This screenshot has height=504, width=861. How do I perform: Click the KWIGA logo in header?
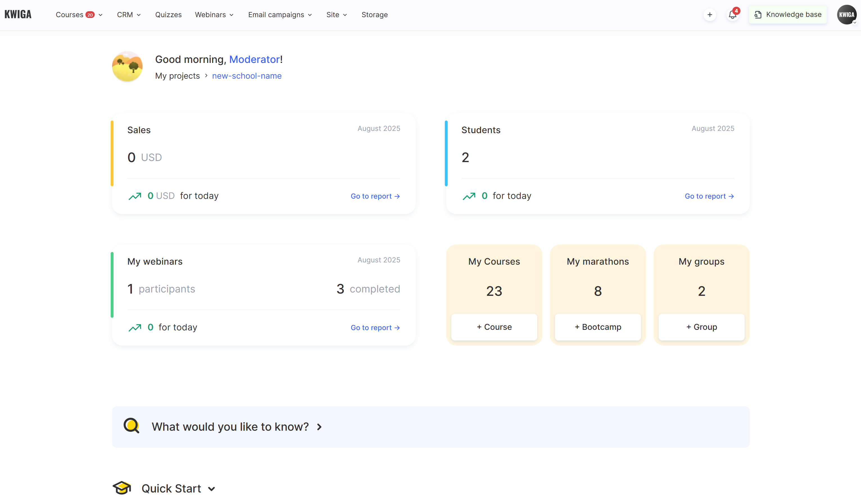pos(18,14)
